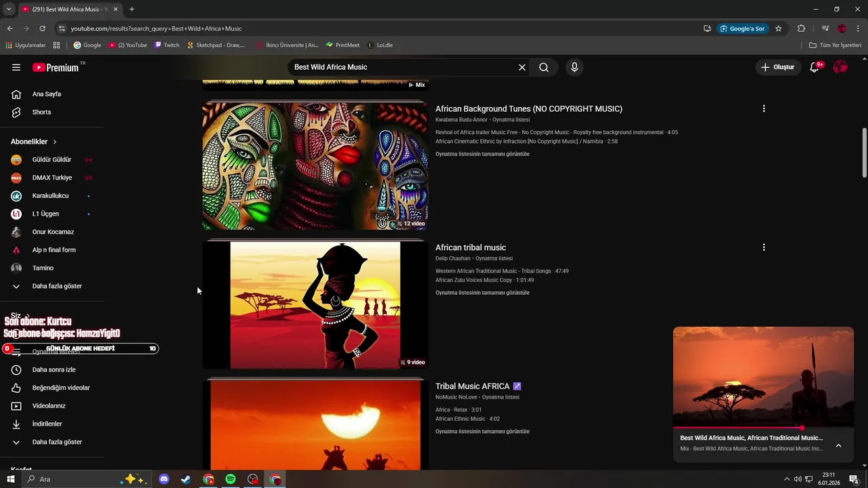Go back with browser back arrow

tap(9, 28)
